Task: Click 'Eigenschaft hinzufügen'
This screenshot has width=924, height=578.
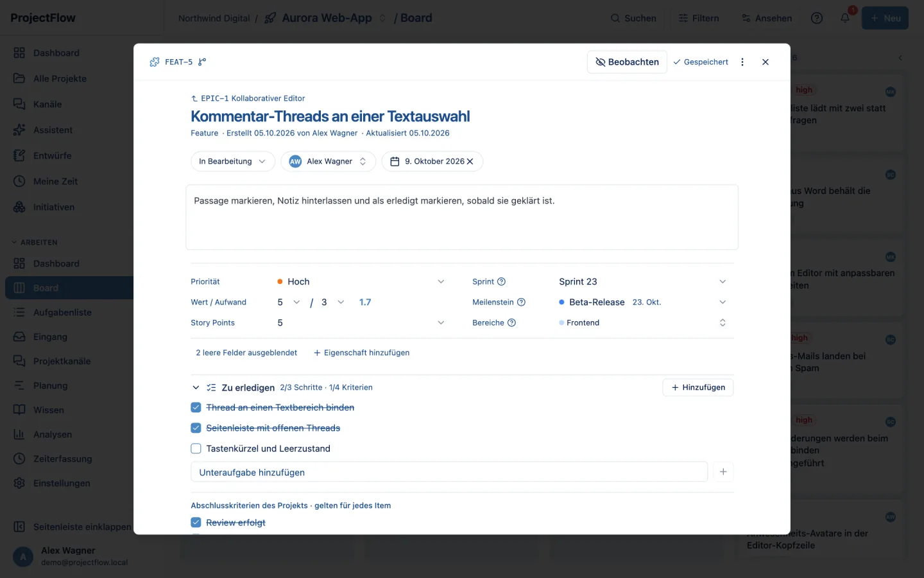Action: click(361, 353)
